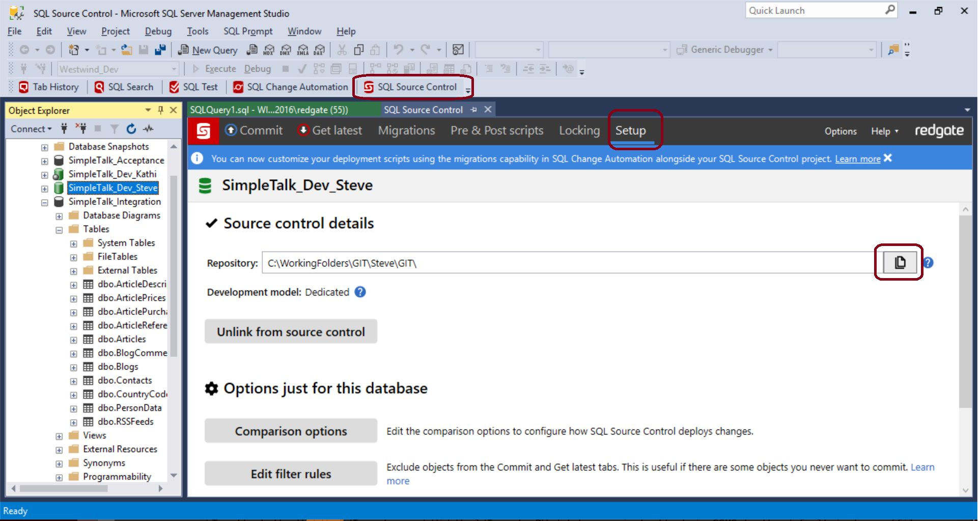
Task: Switch to the Commit tab
Action: 254,131
